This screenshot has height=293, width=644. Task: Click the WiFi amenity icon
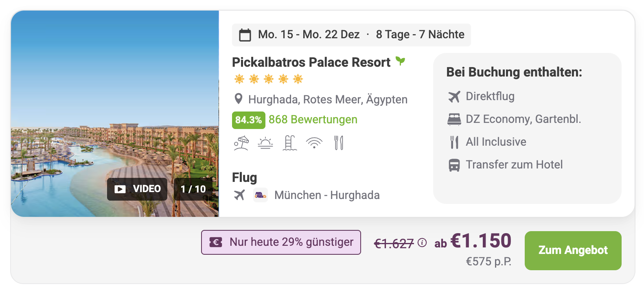point(314,143)
